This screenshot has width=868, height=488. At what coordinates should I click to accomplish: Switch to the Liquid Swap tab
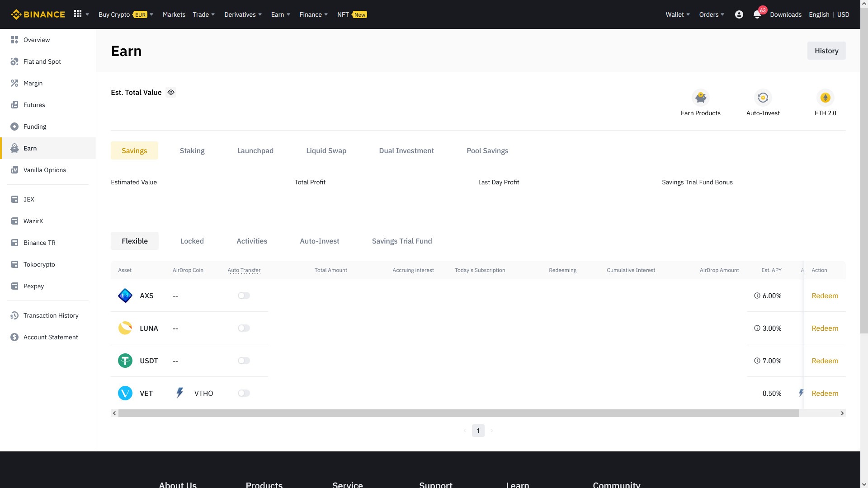tap(326, 150)
